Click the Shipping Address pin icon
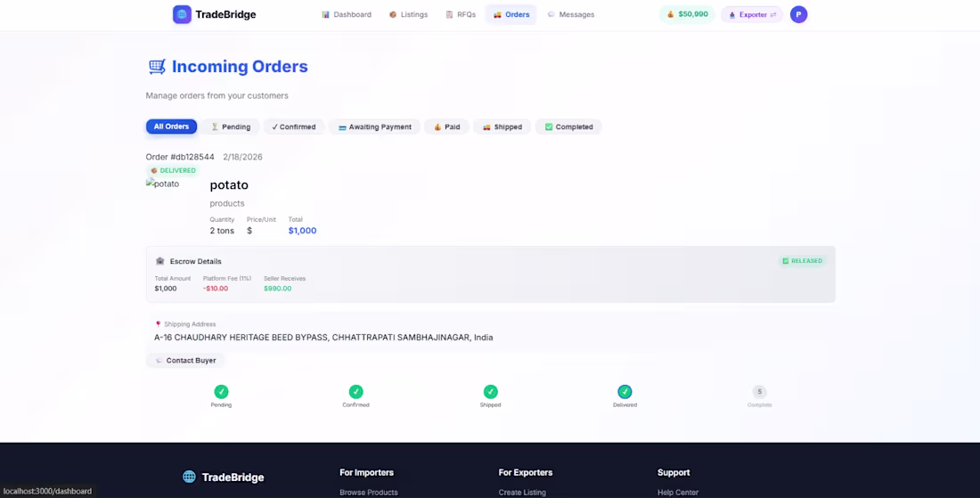Screen dimensions: 980x498 [x=158, y=324]
